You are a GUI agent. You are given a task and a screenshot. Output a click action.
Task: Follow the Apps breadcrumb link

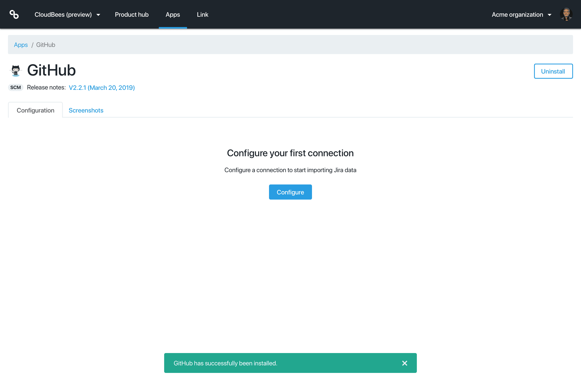pyautogui.click(x=21, y=45)
